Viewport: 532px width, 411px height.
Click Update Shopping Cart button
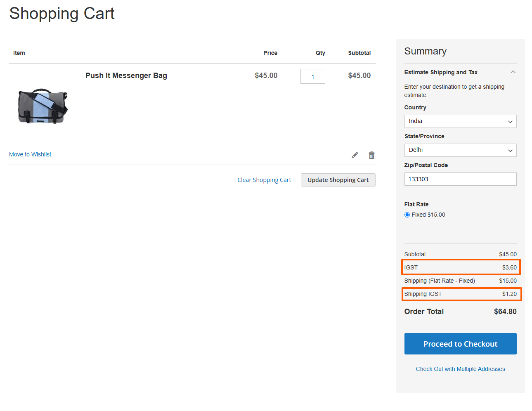pos(338,180)
